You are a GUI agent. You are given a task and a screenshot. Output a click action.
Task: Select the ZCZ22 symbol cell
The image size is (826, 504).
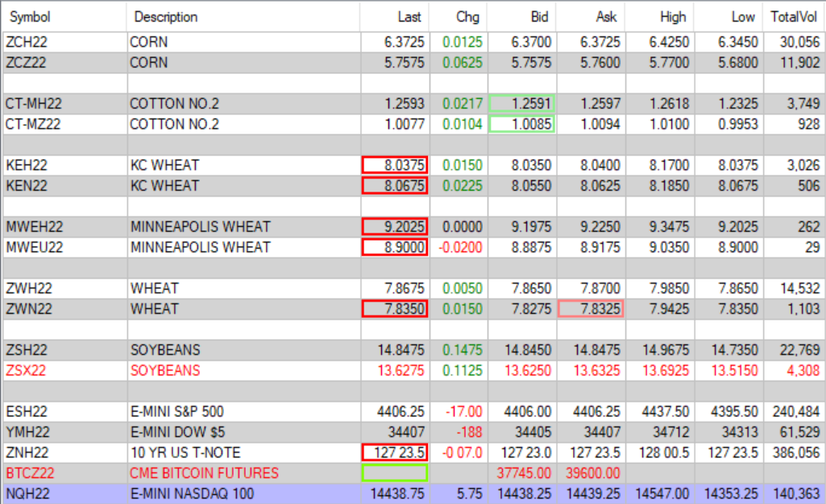point(64,63)
